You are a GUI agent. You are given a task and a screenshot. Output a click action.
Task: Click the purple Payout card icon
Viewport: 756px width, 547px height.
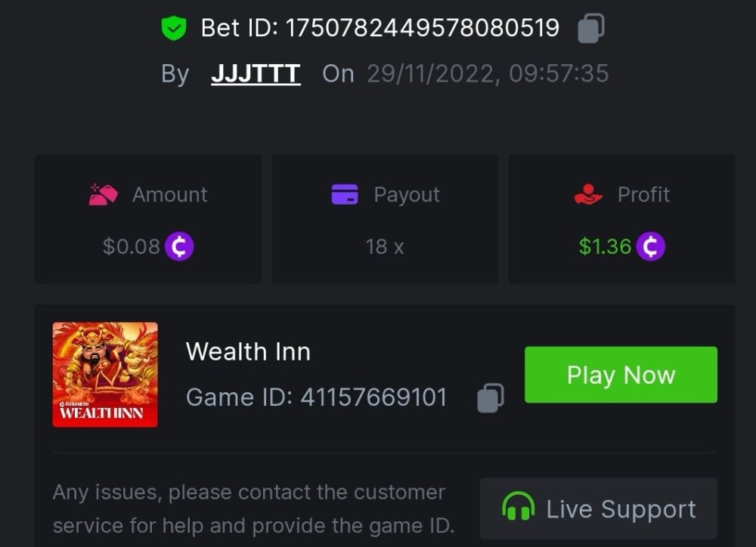coord(345,195)
